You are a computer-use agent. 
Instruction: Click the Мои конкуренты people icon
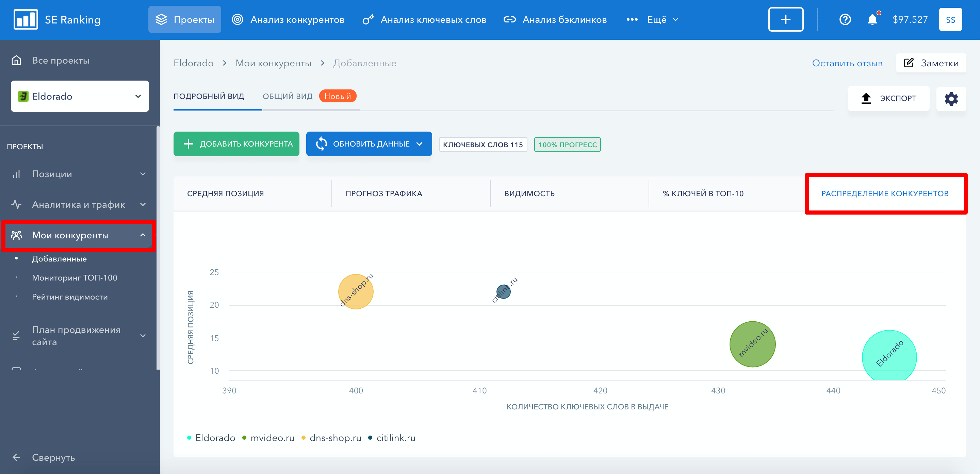click(x=16, y=235)
